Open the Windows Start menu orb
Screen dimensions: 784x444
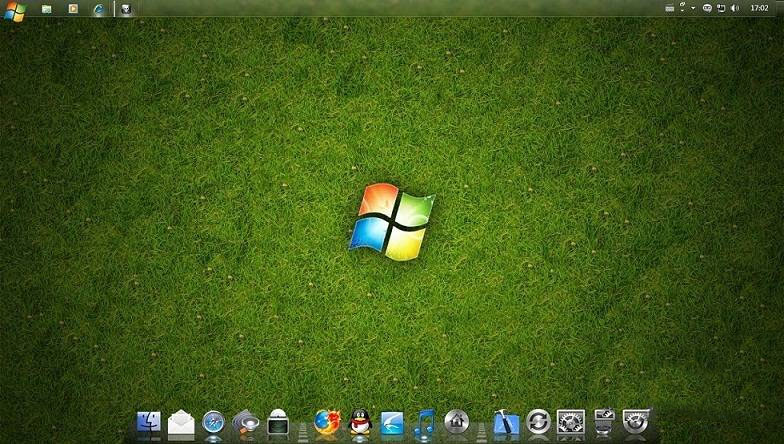point(14,11)
